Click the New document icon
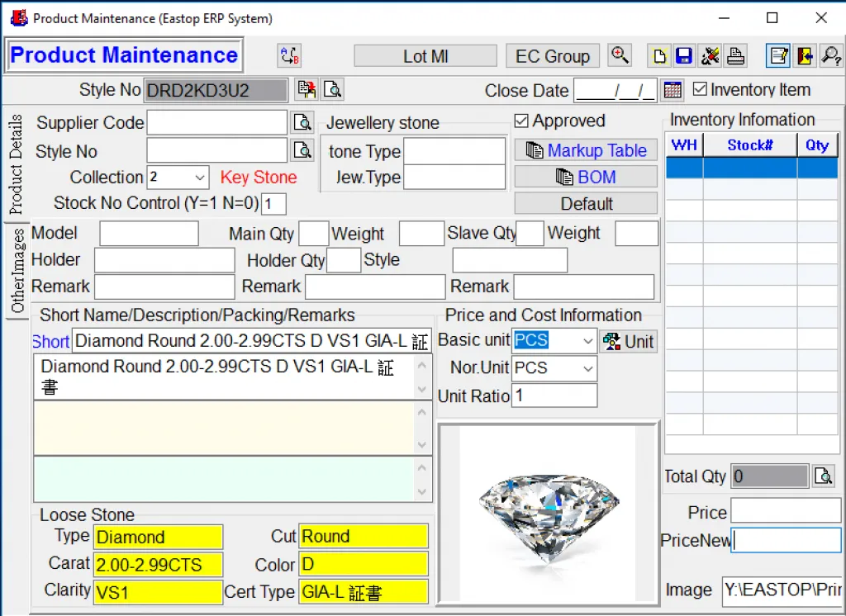Viewport: 846px width, 616px height. pyautogui.click(x=659, y=56)
